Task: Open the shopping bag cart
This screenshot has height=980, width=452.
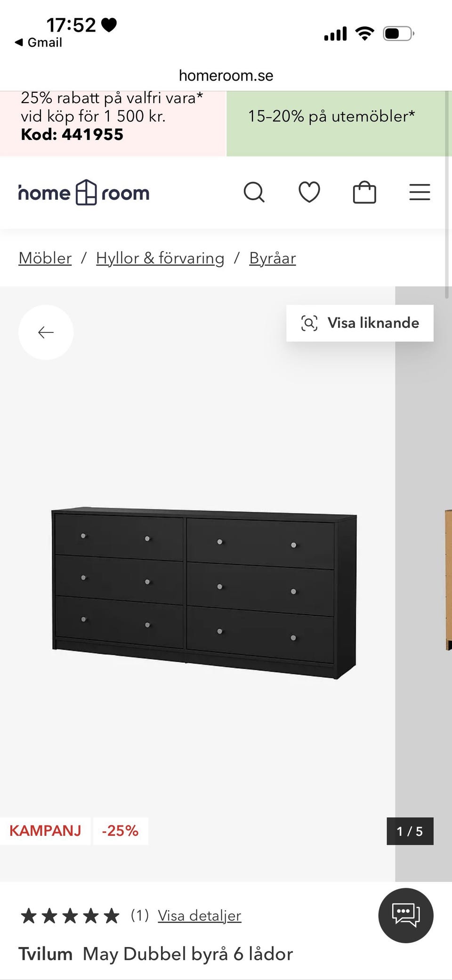Action: pos(364,192)
